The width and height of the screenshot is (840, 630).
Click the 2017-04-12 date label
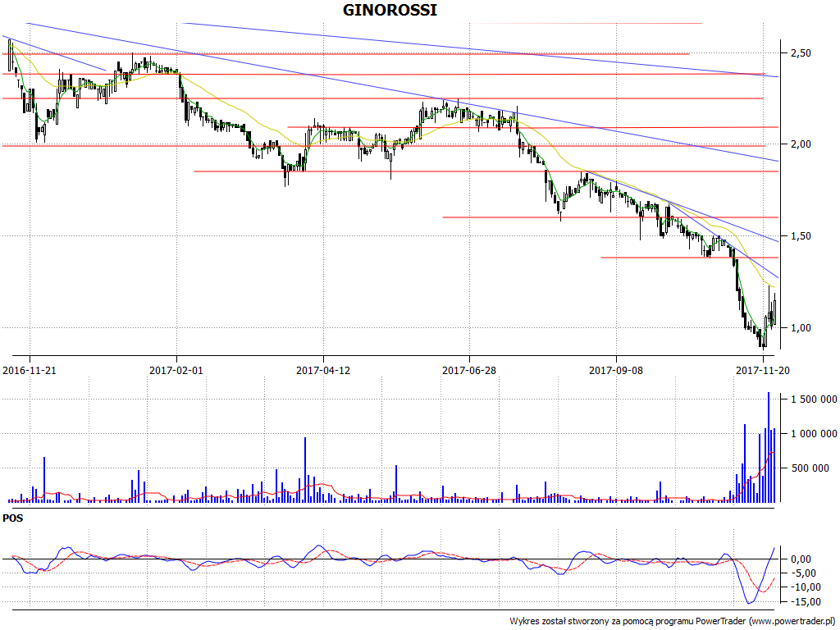[x=323, y=370]
